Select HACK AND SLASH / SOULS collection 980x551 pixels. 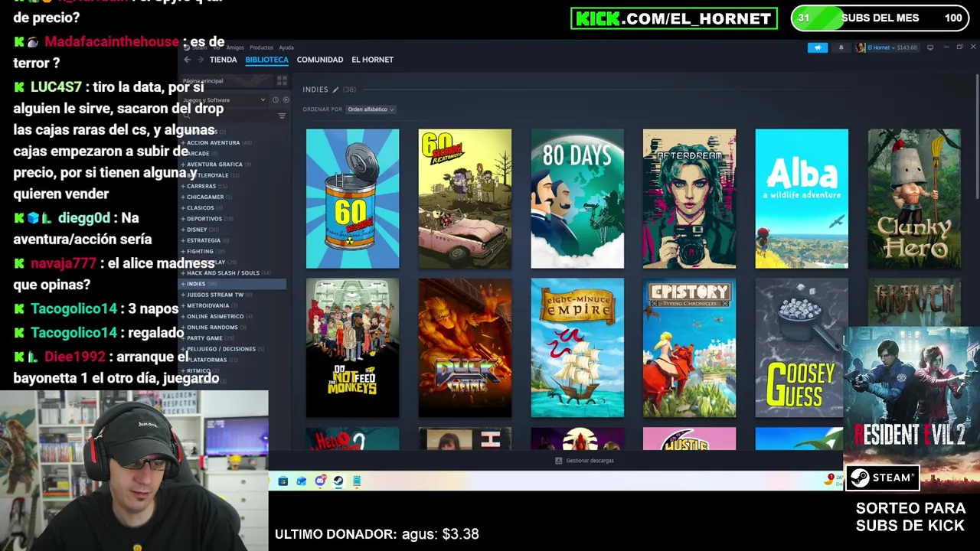pos(234,272)
